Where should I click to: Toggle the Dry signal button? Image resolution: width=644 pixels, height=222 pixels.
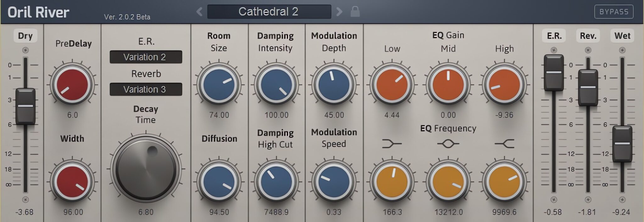tap(25, 36)
